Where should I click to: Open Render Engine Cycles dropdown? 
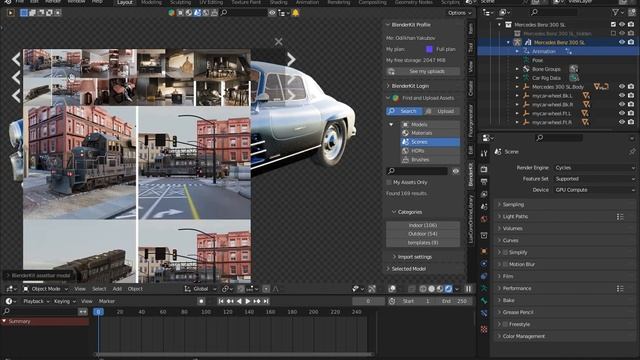click(594, 168)
